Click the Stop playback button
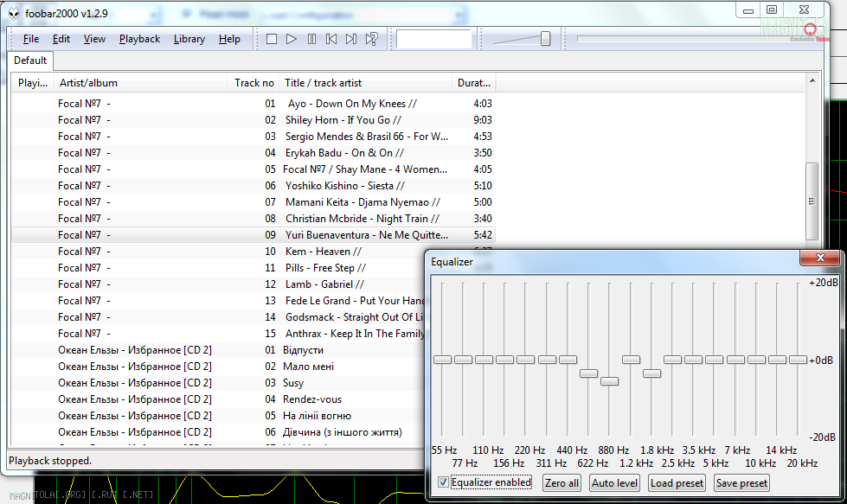847x504 pixels. [x=272, y=39]
